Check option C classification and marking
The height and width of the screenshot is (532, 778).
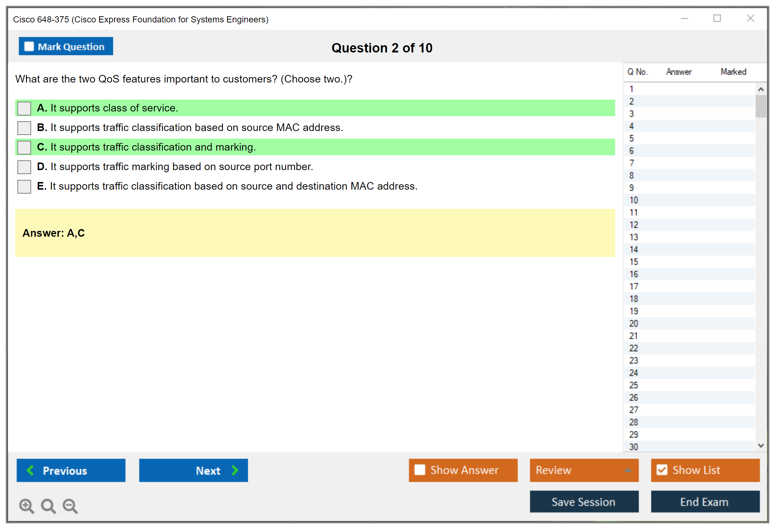tap(24, 147)
